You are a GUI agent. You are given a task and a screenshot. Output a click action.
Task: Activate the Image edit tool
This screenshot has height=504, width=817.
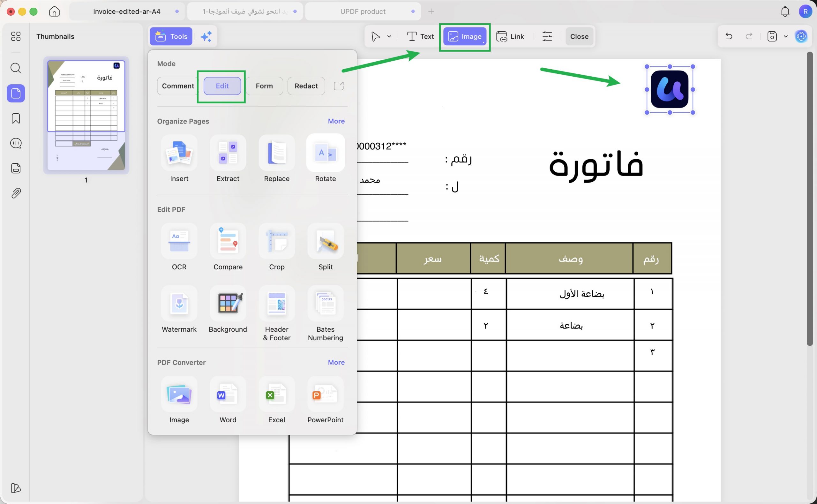(465, 36)
